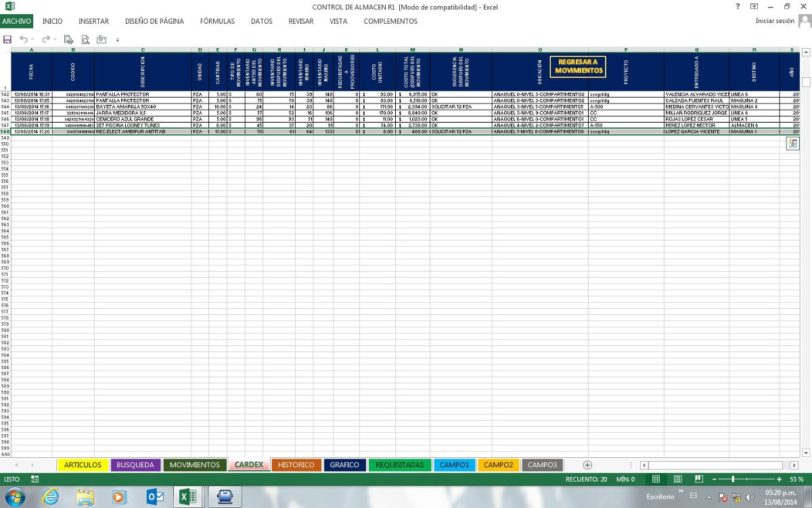812x508 pixels.
Task: Switch to Page Break Preview in status bar
Action: click(699, 479)
